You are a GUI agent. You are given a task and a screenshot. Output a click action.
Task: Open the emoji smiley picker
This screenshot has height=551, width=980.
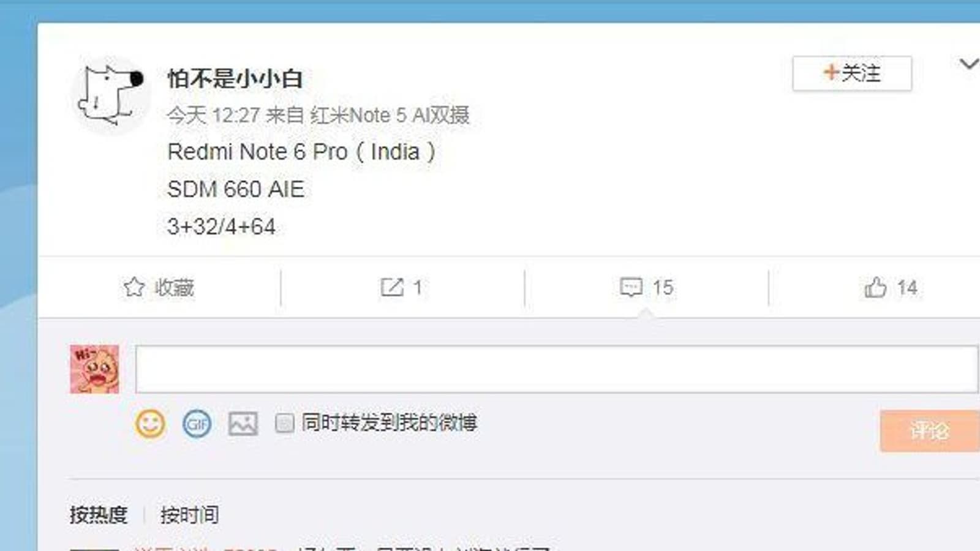pyautogui.click(x=150, y=424)
